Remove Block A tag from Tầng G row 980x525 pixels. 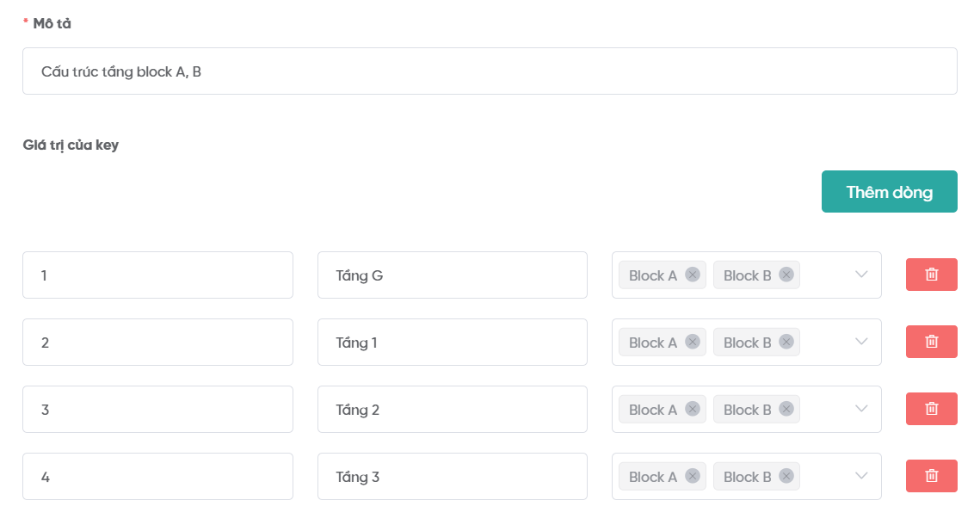pos(693,275)
